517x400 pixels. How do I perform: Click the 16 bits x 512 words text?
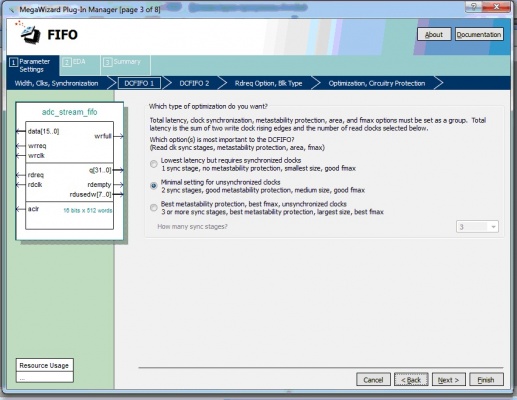pyautogui.click(x=88, y=210)
